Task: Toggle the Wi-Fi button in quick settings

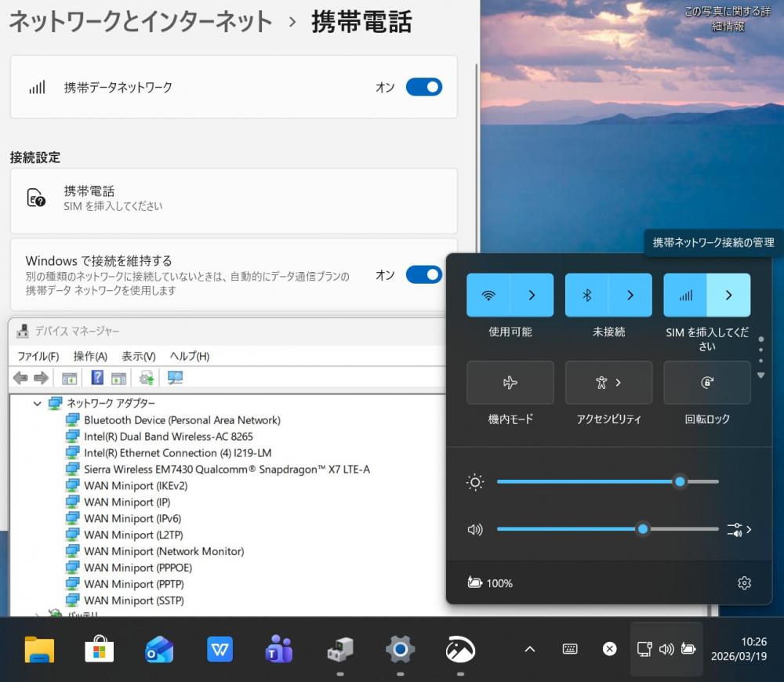Action: tap(488, 296)
